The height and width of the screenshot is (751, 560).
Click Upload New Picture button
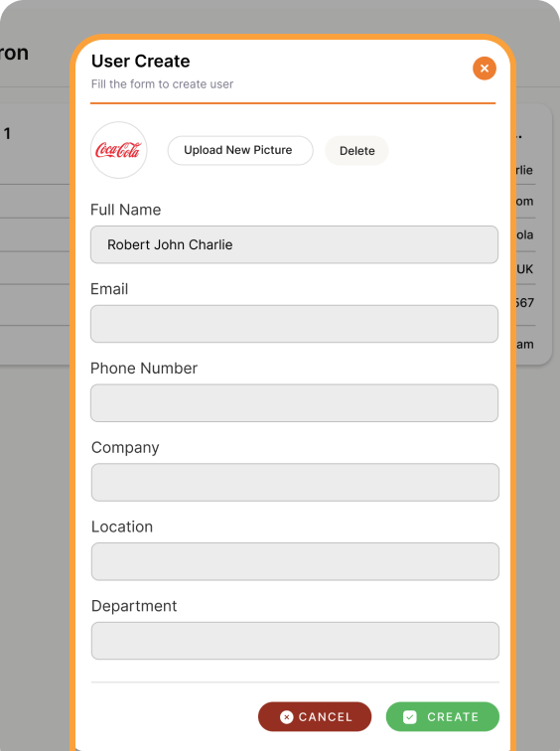click(x=240, y=150)
